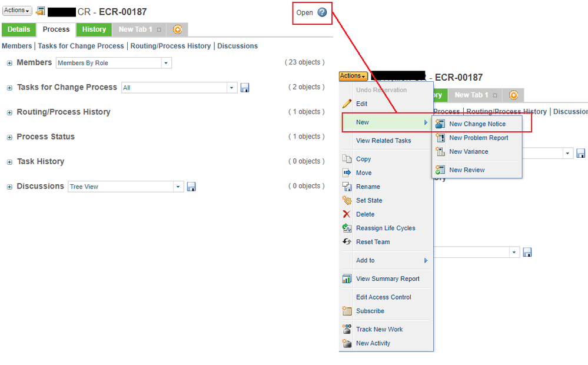Expand the Discussions table
Screen dimensions: 588x365
click(9, 187)
